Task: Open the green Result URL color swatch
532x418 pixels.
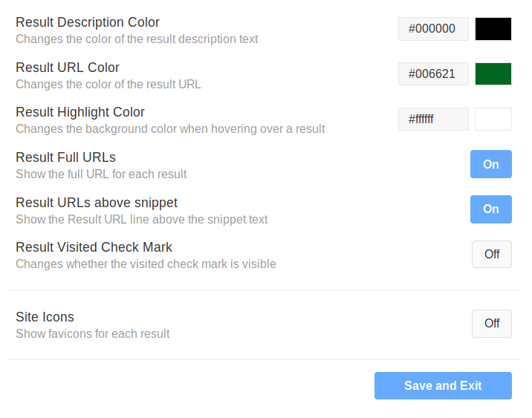Action: pyautogui.click(x=493, y=74)
